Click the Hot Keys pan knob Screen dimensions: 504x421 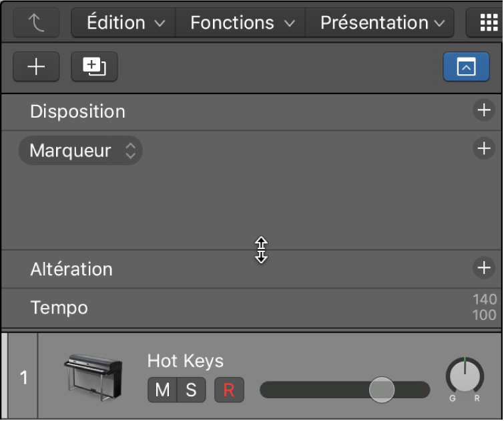[465, 376]
